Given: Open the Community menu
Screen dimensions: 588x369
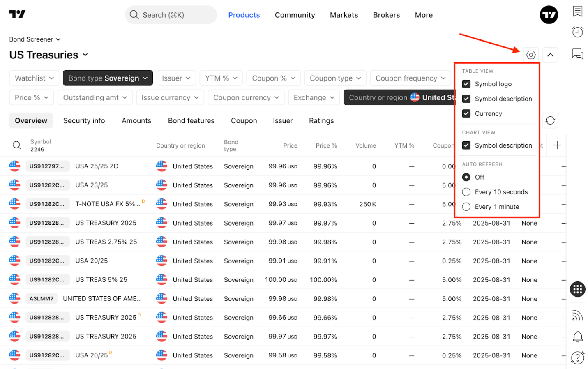Looking at the screenshot, I should coord(295,15).
